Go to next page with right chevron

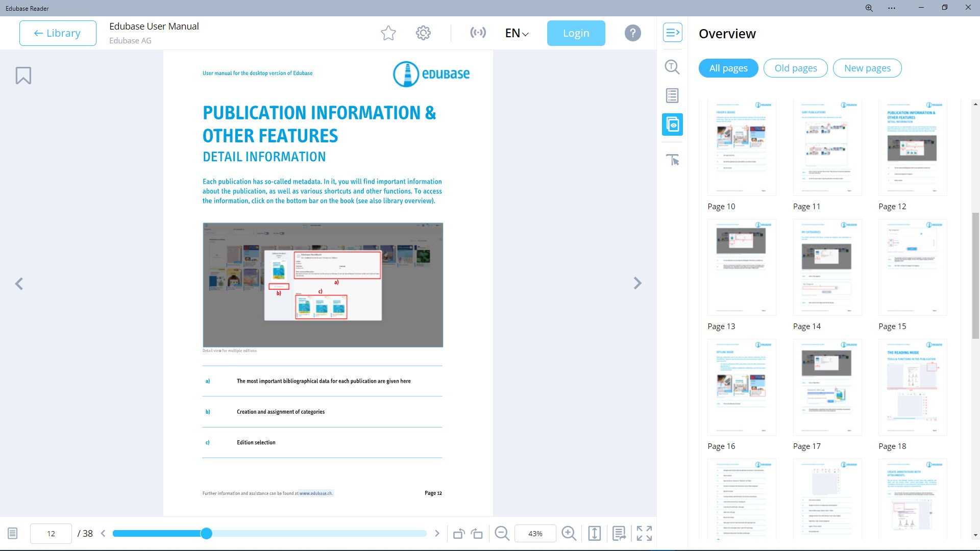(638, 283)
